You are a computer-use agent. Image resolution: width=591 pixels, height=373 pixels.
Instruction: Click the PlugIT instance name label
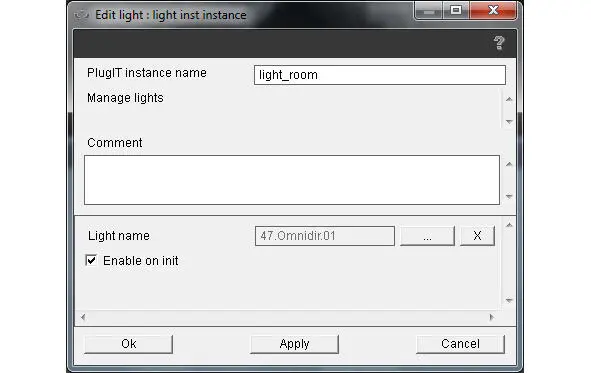(147, 73)
